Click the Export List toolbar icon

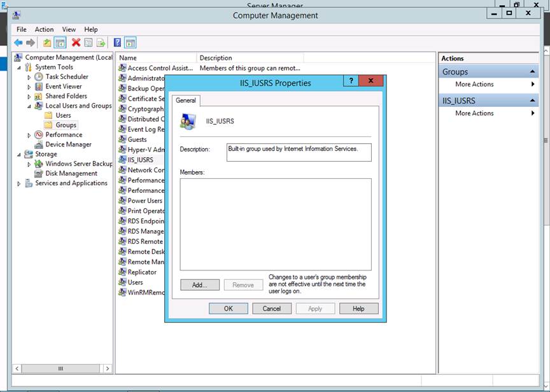point(100,43)
